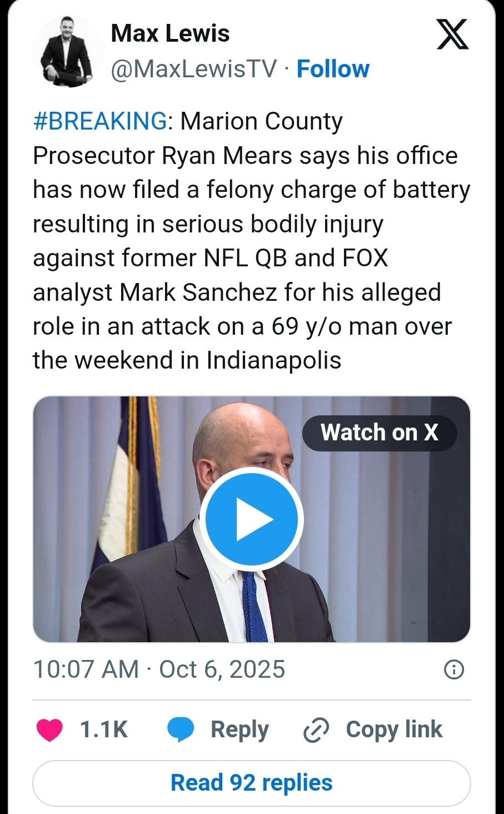This screenshot has height=814, width=504.
Task: Click the Copy link text
Action: click(x=394, y=729)
